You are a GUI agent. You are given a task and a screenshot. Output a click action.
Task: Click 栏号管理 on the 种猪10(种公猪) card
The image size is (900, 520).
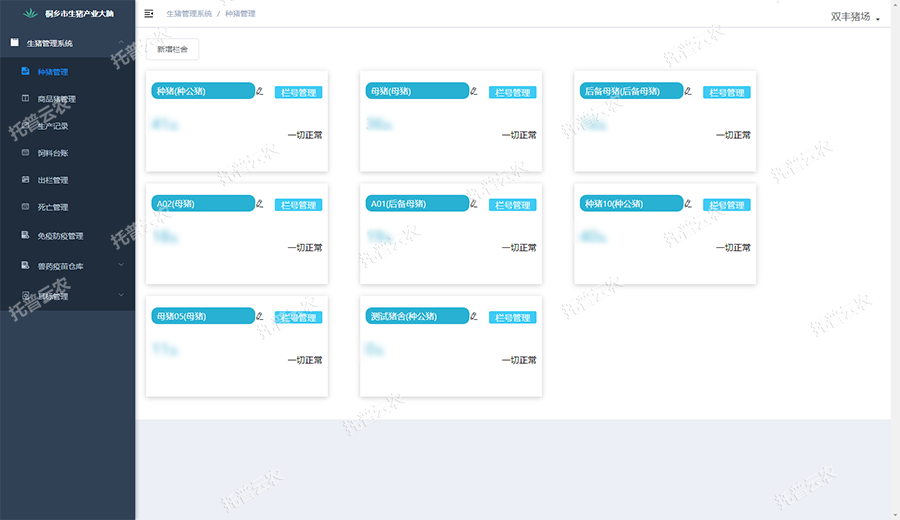(727, 205)
